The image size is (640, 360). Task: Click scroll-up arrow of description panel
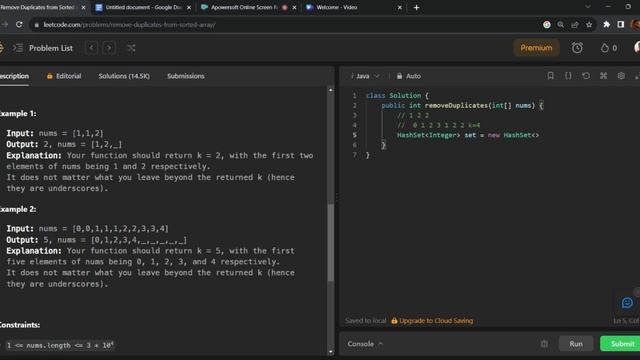(331, 90)
